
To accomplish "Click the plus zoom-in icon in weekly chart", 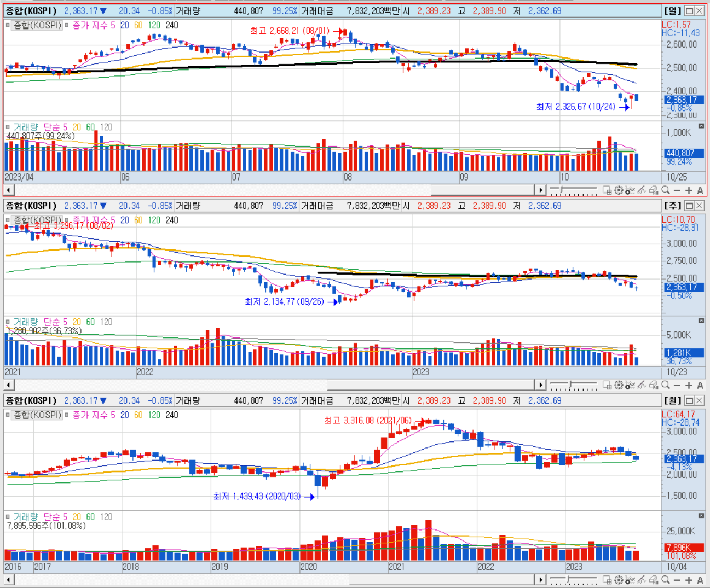I will tap(689, 385).
